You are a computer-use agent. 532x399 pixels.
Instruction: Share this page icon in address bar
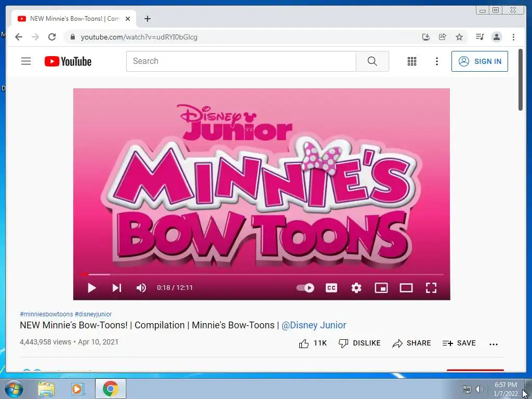tap(443, 37)
